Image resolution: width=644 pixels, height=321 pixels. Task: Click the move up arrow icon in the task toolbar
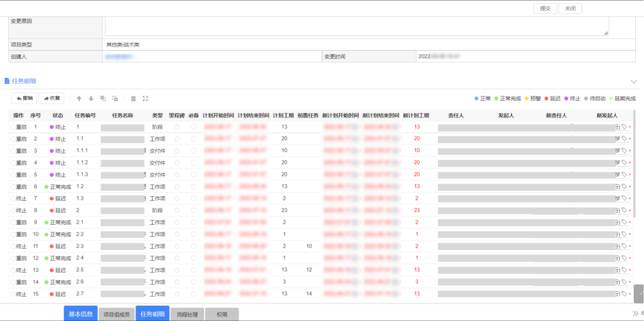79,98
